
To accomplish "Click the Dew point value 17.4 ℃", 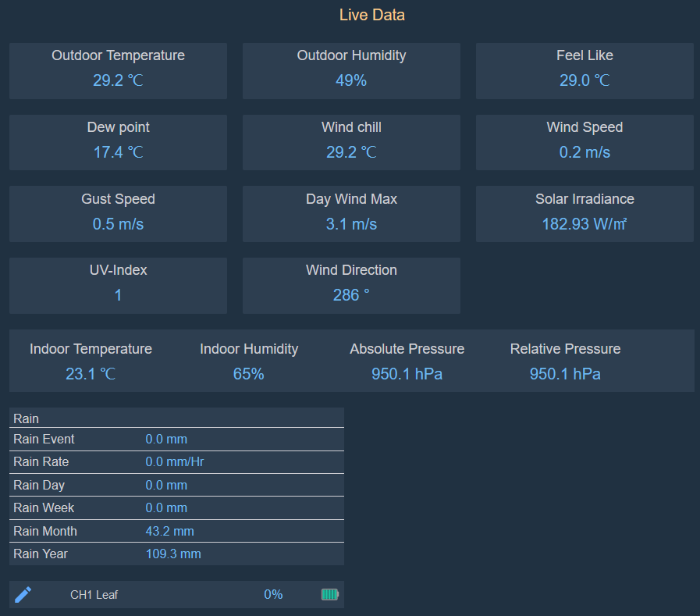I will [x=119, y=152].
